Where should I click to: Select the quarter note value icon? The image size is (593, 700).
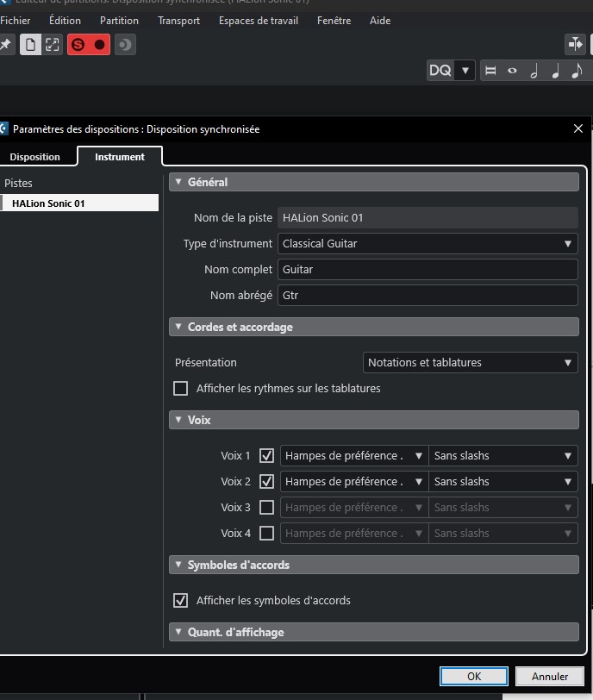(555, 71)
